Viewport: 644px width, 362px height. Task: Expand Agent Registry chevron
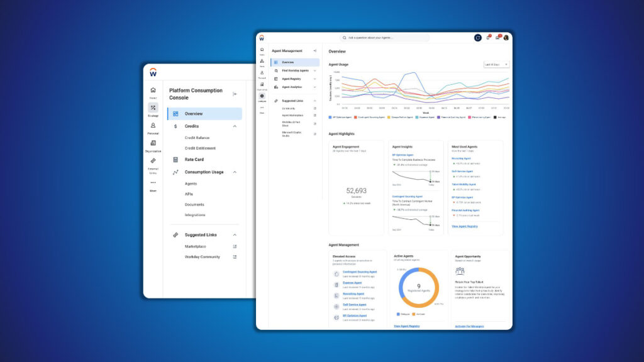(315, 79)
